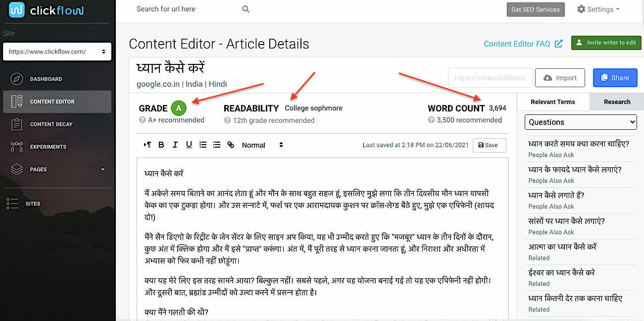The width and height of the screenshot is (644, 321).
Task: Click the import URL input field
Action: tap(491, 78)
